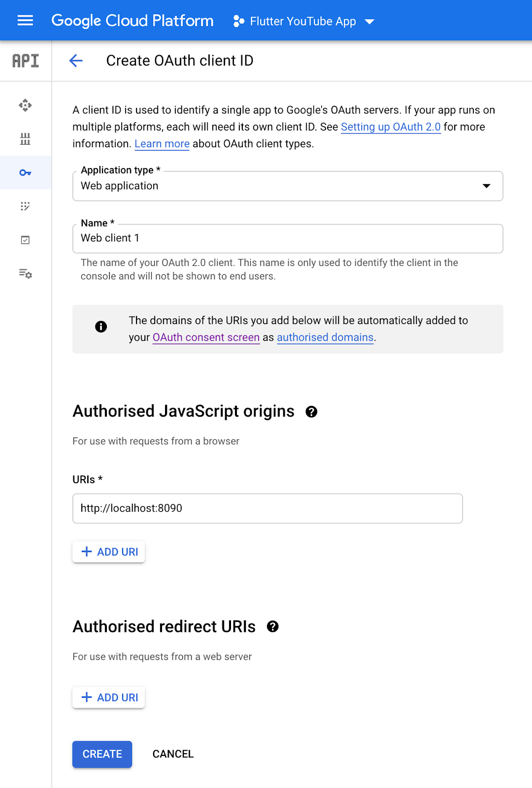The image size is (532, 788).
Task: Open the authorised domains link
Action: 325,337
